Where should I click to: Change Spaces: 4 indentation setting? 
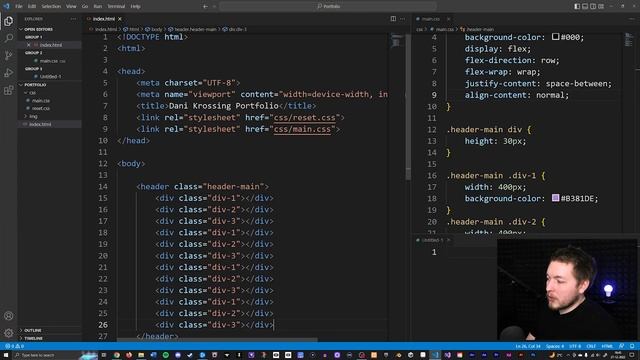pos(555,346)
